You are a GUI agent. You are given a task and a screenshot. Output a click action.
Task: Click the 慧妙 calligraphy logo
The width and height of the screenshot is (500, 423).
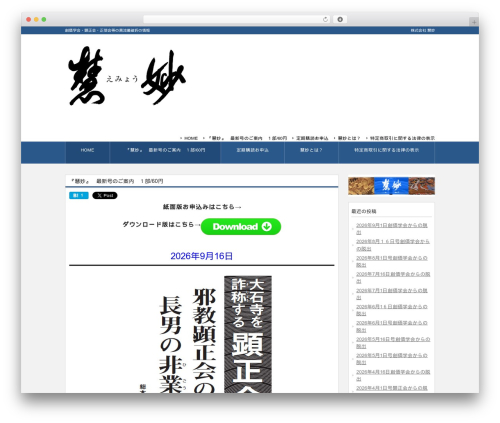(x=127, y=77)
